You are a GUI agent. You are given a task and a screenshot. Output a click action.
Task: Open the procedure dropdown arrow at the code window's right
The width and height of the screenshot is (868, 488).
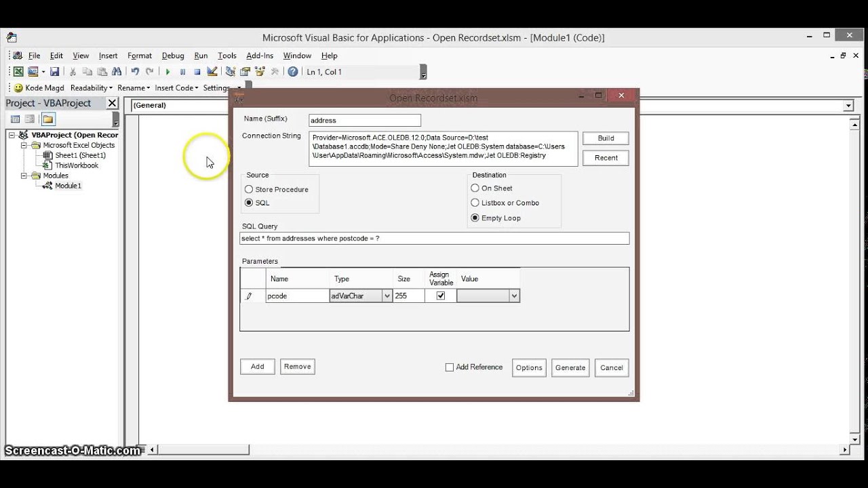[848, 106]
